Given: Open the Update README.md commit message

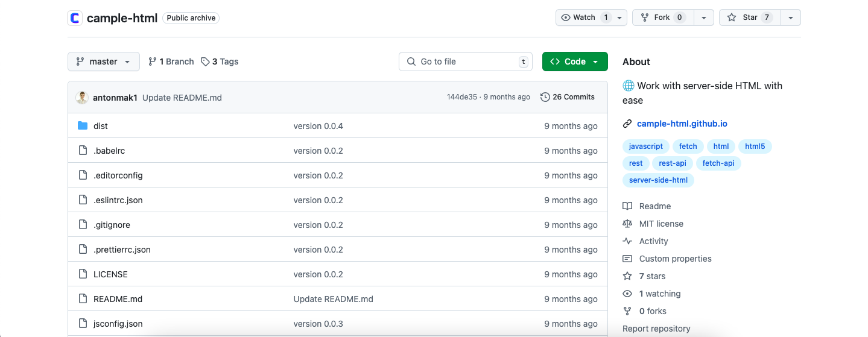Looking at the screenshot, I should [182, 98].
